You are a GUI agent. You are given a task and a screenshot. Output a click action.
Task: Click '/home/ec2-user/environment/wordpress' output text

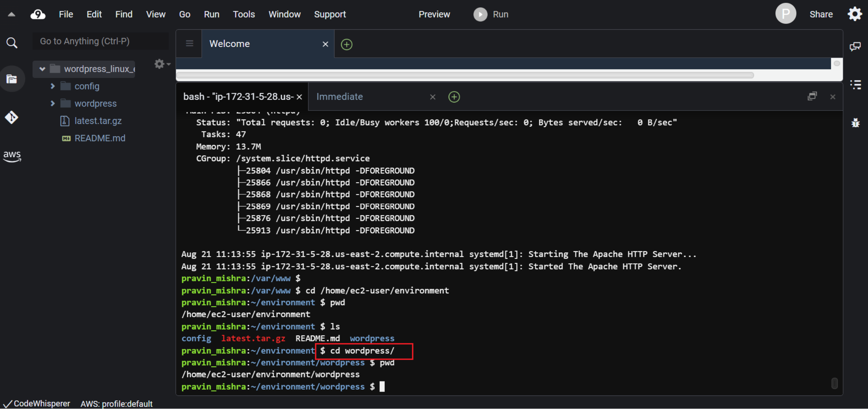click(271, 374)
